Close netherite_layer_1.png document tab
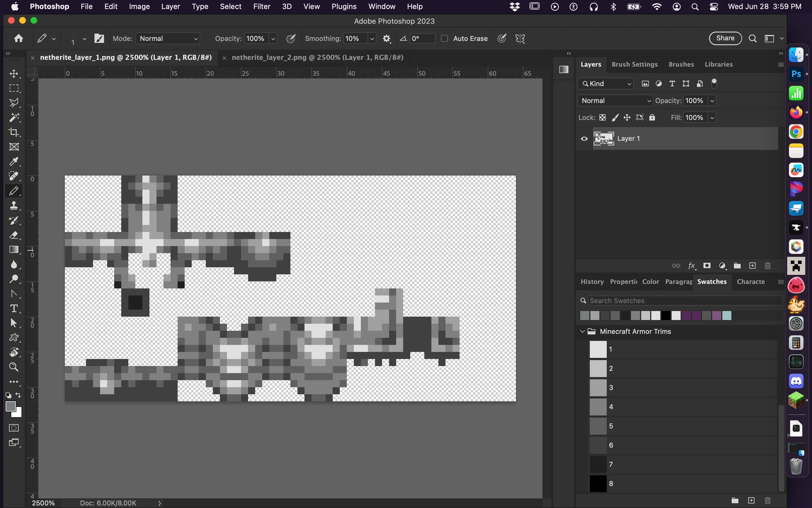This screenshot has width=812, height=508. click(32, 58)
